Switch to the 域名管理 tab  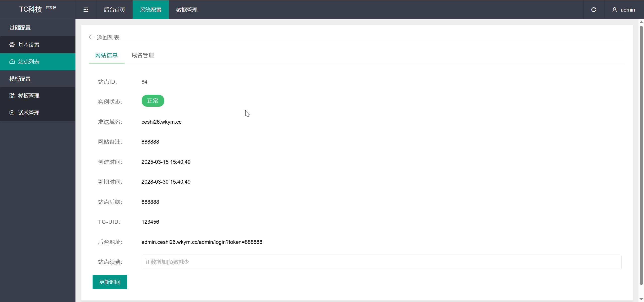143,55
